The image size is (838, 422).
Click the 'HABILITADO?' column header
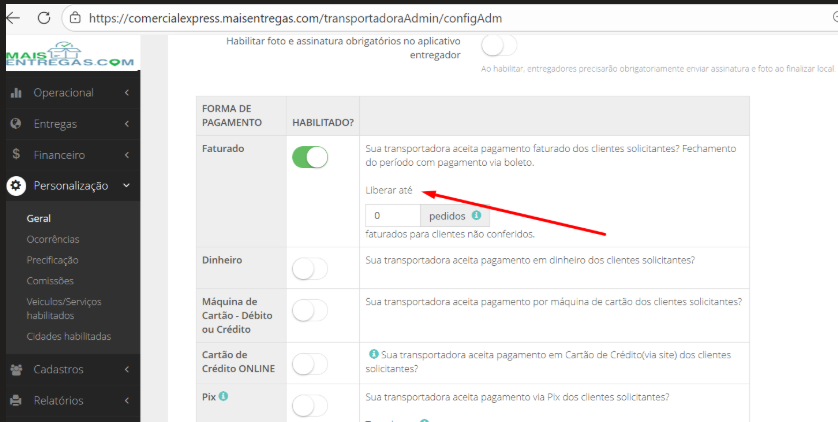click(x=323, y=122)
